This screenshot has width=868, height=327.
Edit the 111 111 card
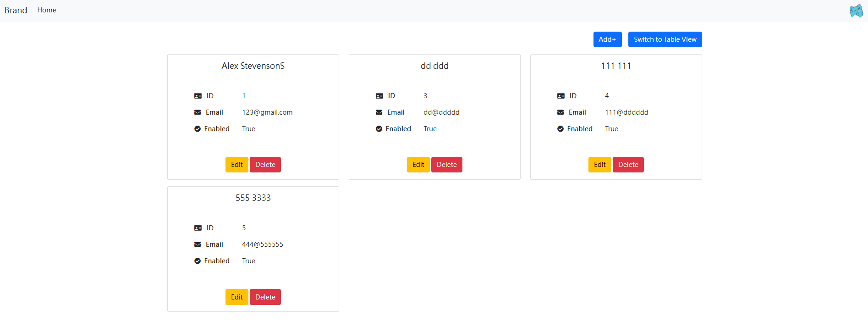600,165
